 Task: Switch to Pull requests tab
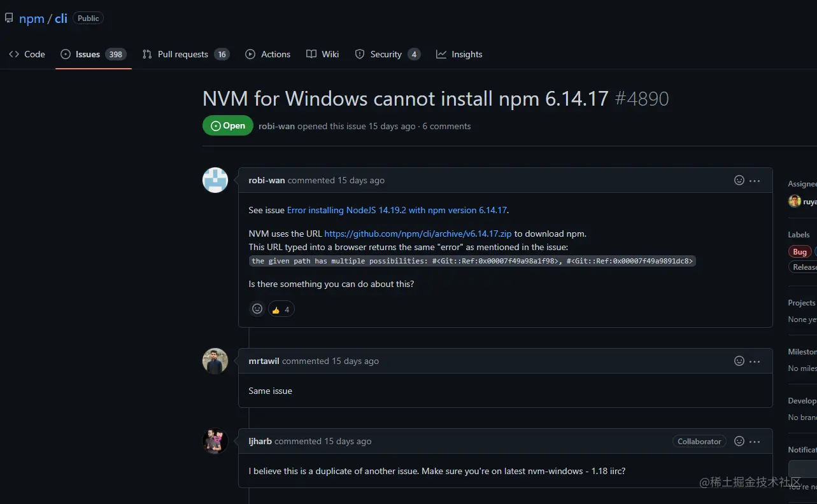click(x=185, y=54)
